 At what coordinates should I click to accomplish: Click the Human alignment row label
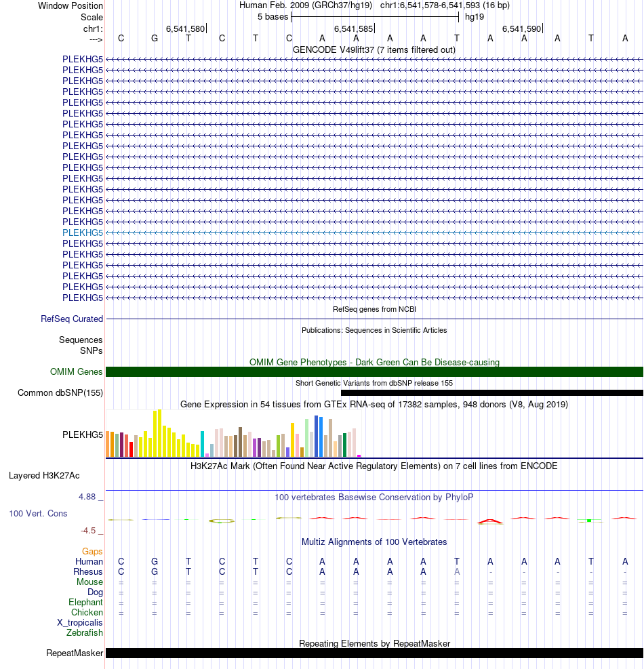click(89, 562)
